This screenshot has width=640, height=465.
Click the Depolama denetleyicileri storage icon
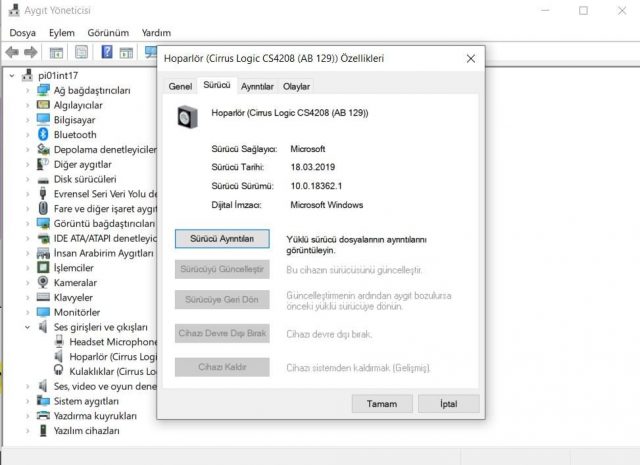click(43, 149)
